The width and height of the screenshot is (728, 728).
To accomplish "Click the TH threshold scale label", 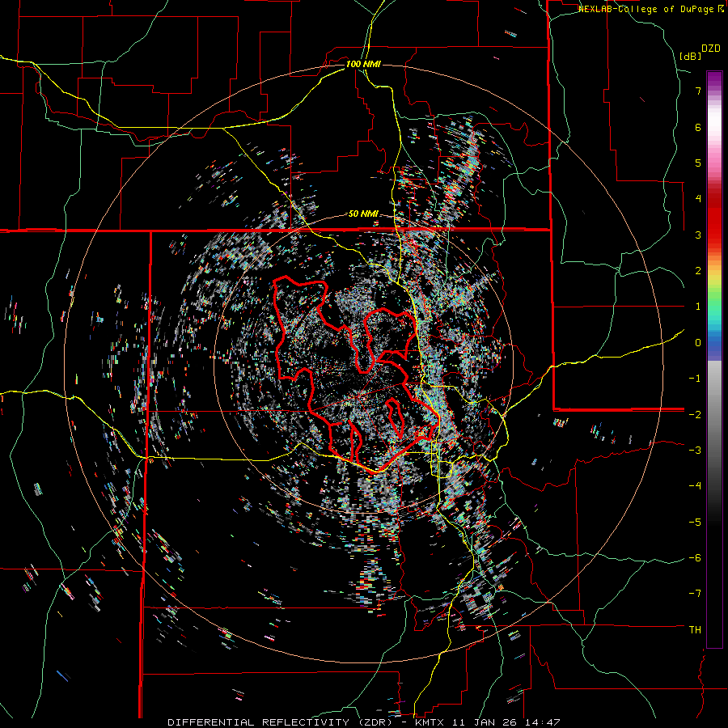I will tap(695, 630).
